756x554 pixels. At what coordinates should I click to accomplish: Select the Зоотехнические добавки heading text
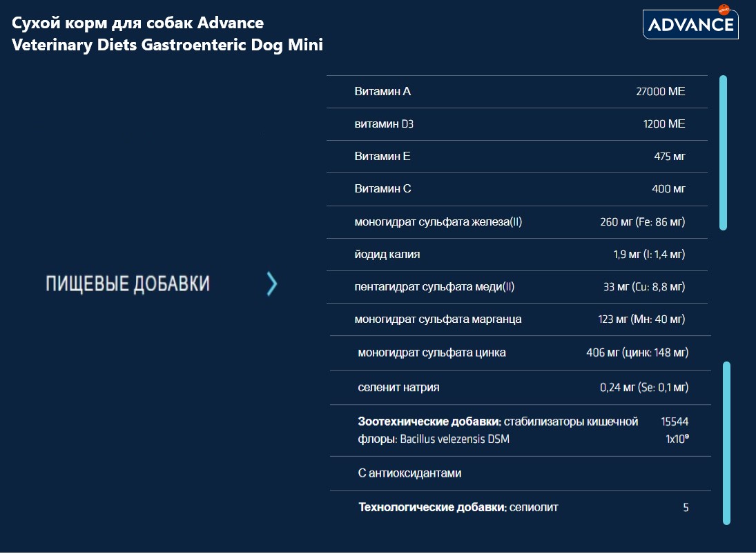[429, 422]
